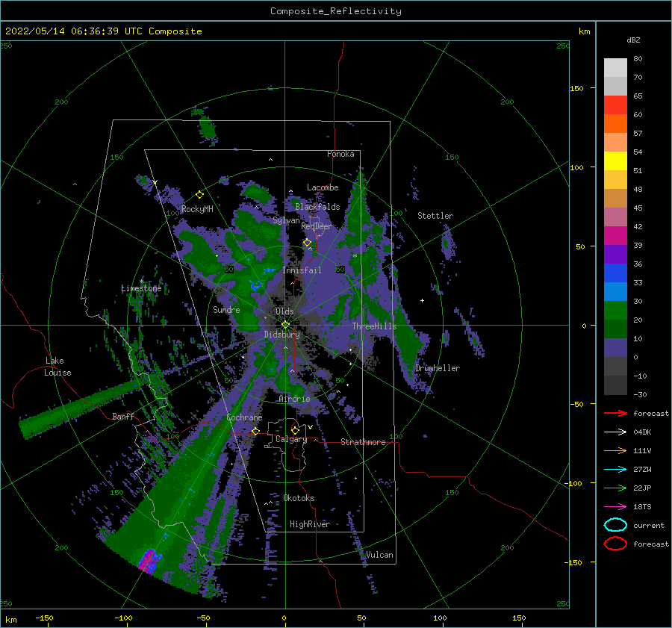This screenshot has height=628, width=672.
Task: Click the yellow diamond marker near RockyMH
Action: tap(199, 195)
